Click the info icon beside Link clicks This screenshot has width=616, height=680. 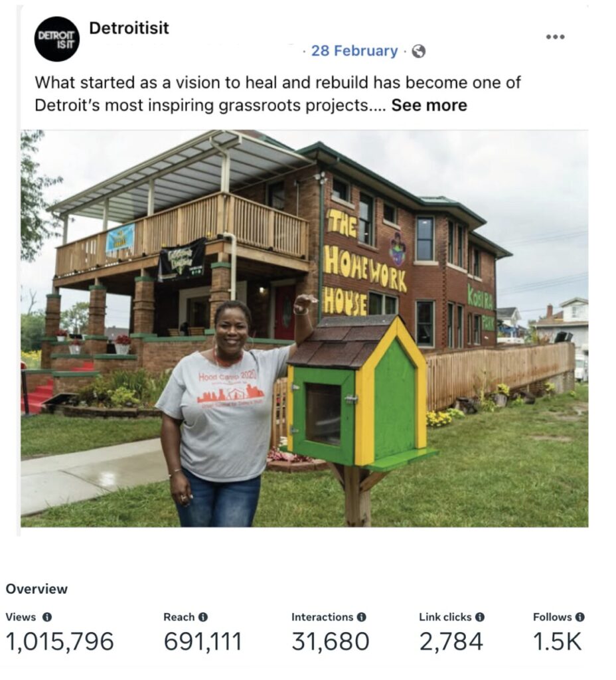click(479, 617)
